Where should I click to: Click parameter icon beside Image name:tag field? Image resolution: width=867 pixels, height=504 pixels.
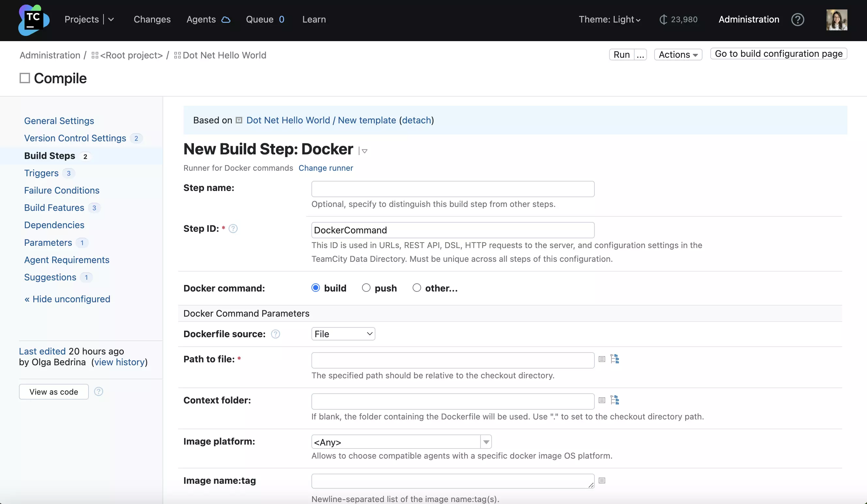(x=602, y=480)
